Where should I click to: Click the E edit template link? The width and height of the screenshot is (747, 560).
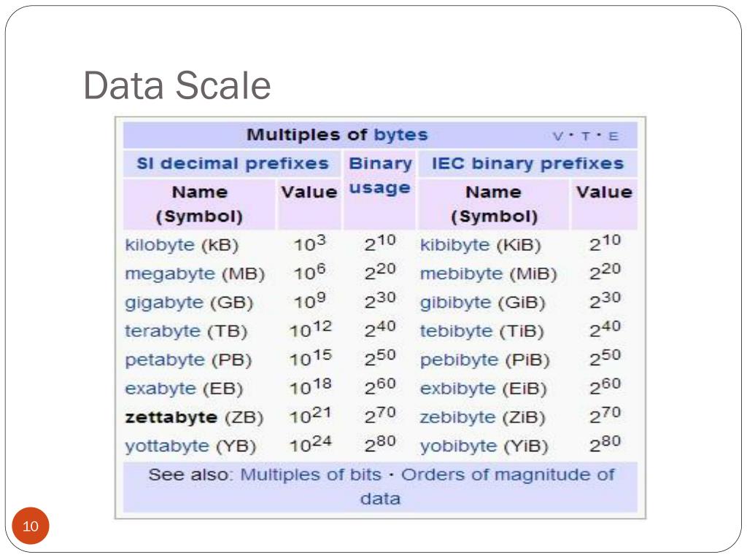coord(614,136)
